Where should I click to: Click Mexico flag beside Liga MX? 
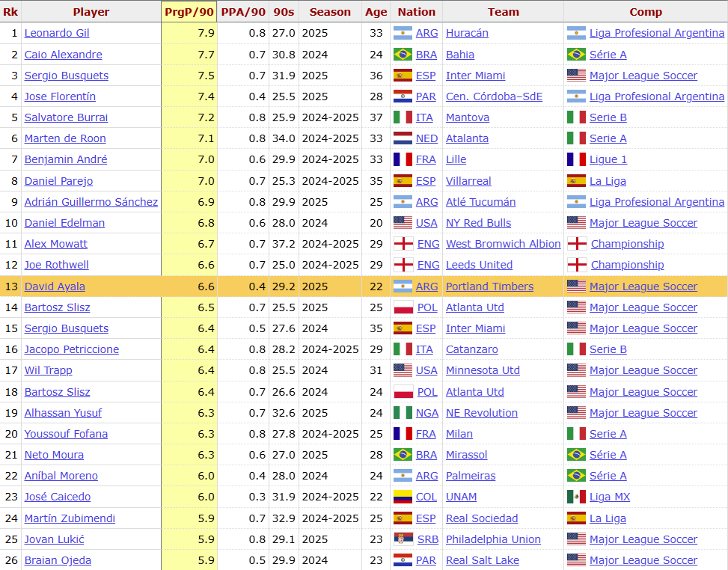[576, 497]
